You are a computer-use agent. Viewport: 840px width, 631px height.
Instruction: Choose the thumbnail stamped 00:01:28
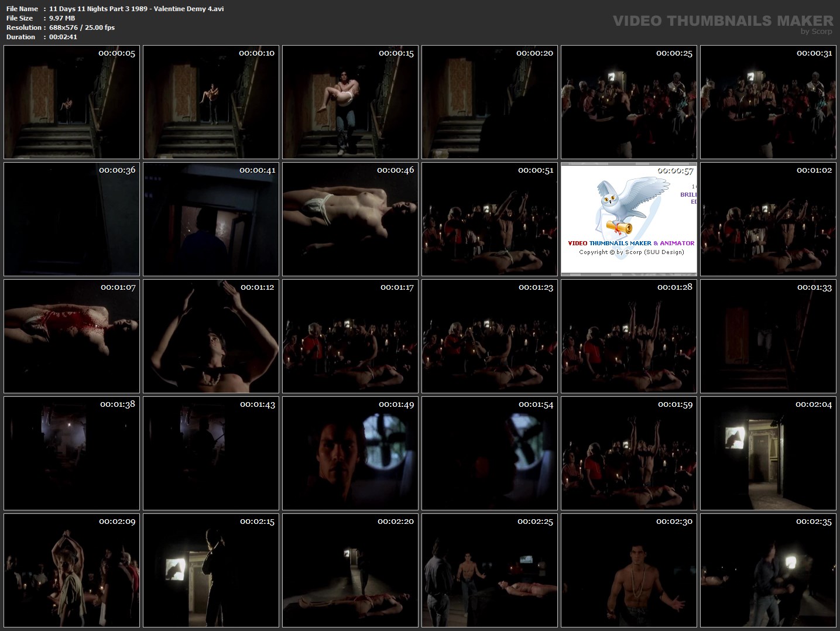tap(629, 336)
